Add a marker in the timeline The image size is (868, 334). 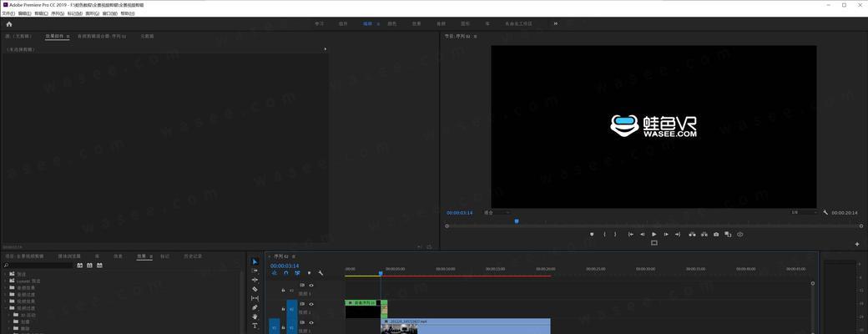pos(309,273)
